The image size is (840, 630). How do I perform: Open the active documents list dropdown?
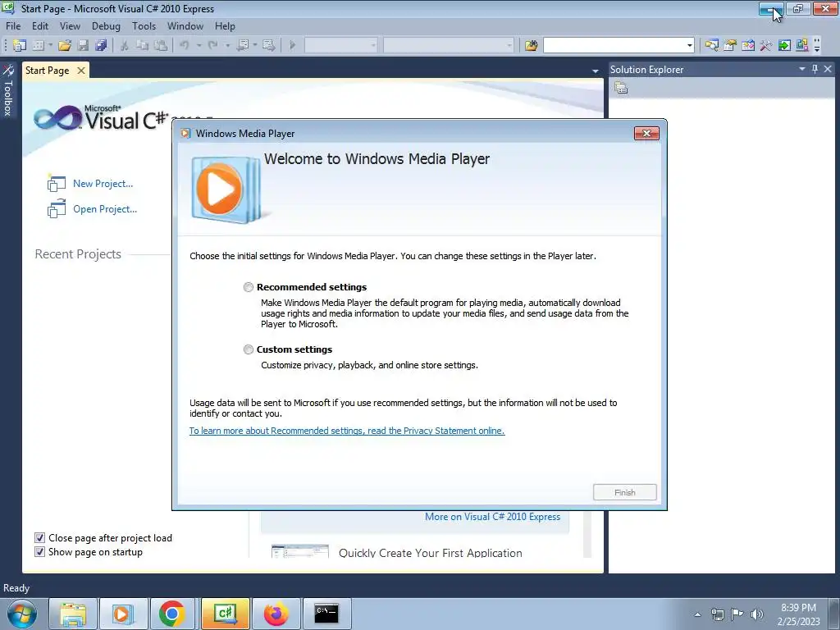tap(596, 71)
